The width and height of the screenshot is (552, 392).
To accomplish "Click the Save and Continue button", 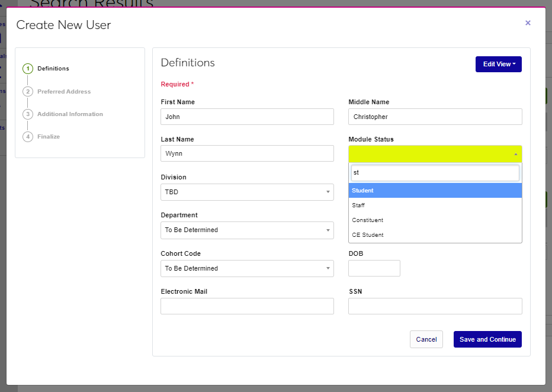I will [487, 339].
